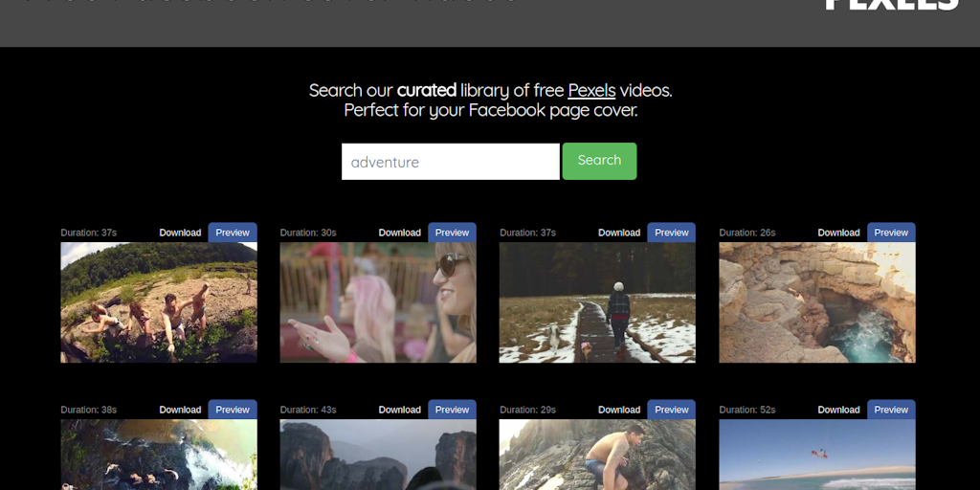Preview the 26s rocky cove video
The width and height of the screenshot is (980, 490).
891,233
